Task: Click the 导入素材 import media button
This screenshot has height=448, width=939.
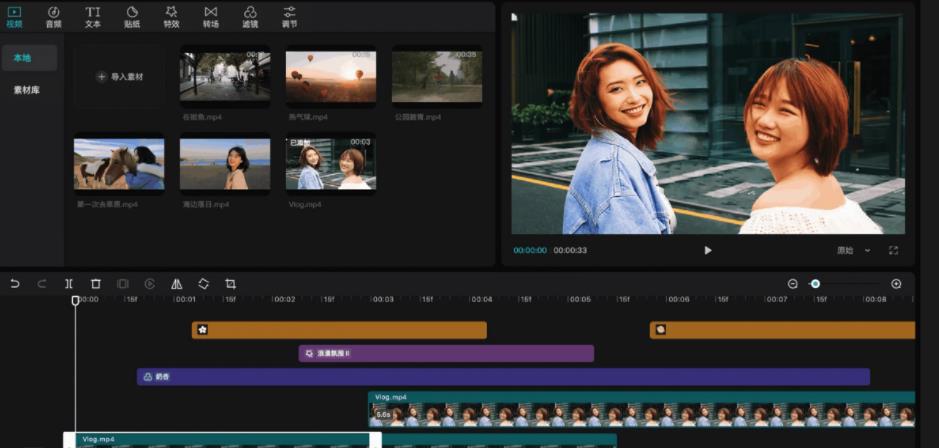Action: [120, 77]
